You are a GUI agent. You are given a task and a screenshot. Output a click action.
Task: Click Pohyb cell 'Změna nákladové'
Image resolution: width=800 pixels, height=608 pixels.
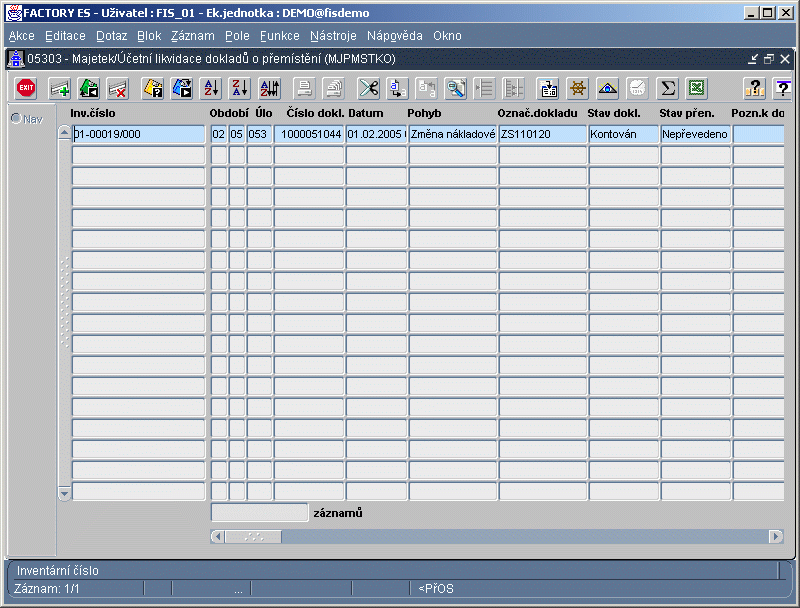(453, 134)
